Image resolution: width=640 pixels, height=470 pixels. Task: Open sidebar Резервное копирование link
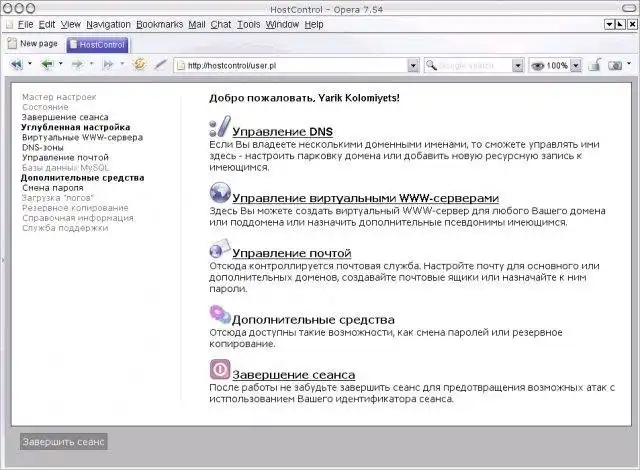(75, 208)
